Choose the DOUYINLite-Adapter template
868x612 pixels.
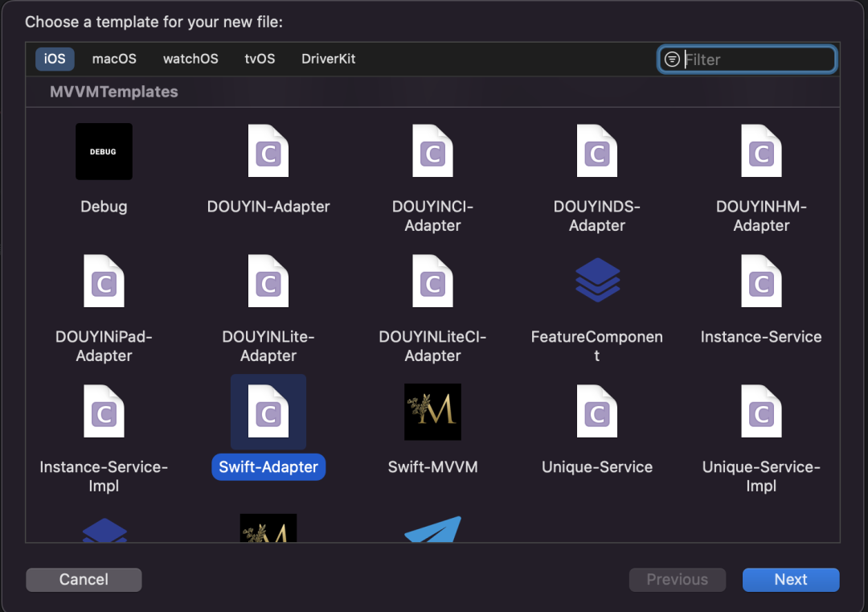coord(268,281)
